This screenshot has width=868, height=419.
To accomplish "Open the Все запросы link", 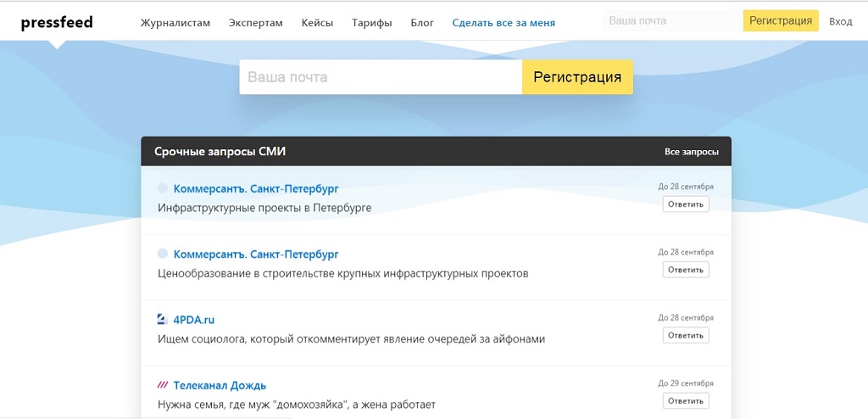I will point(692,152).
